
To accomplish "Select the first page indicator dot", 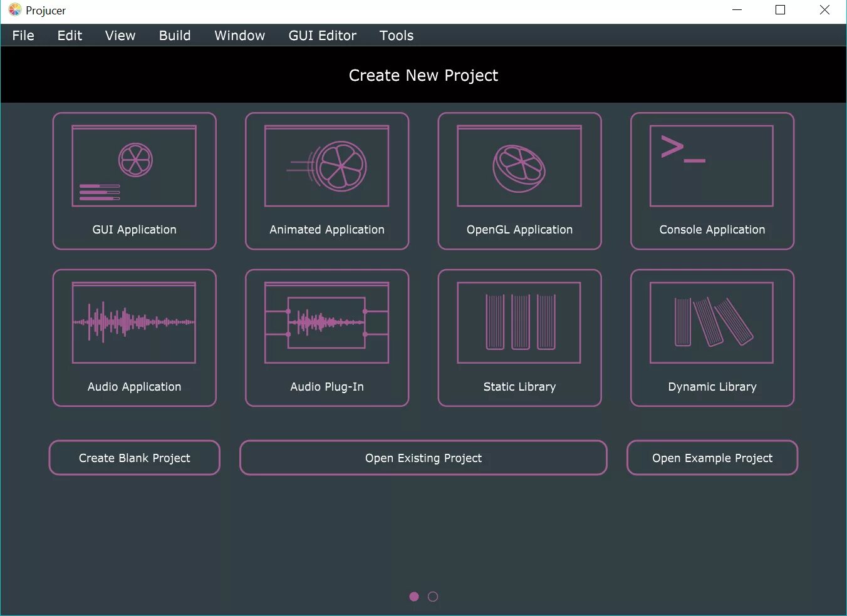I will tap(414, 597).
